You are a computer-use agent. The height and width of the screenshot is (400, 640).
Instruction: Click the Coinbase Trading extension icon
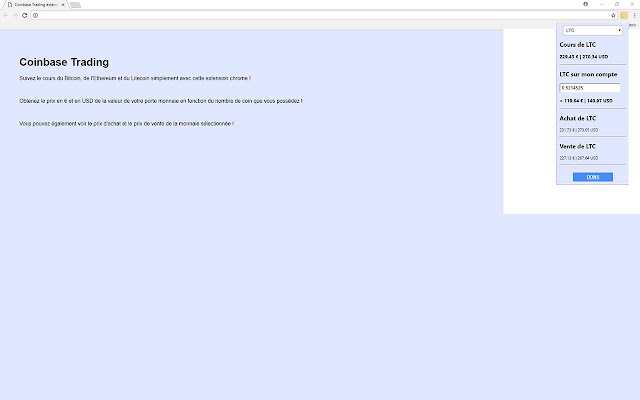click(x=624, y=15)
